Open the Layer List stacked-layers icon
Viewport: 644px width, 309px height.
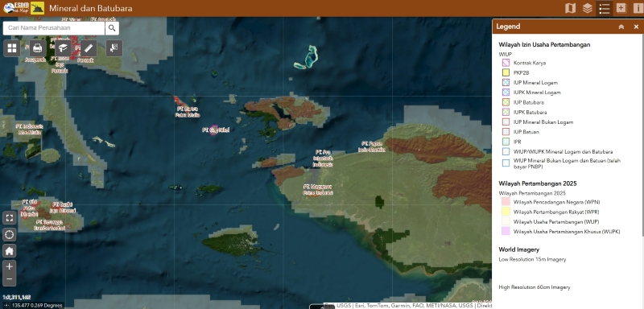click(588, 8)
